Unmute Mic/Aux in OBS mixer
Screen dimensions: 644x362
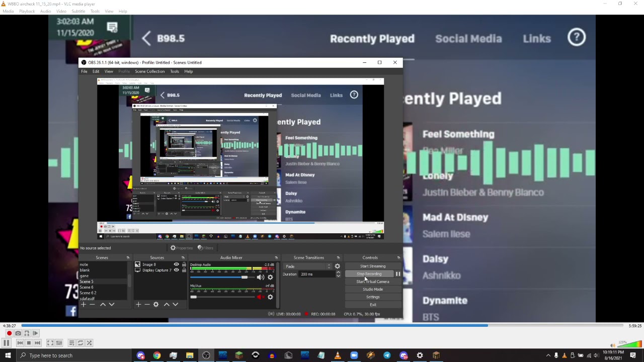coord(260,297)
